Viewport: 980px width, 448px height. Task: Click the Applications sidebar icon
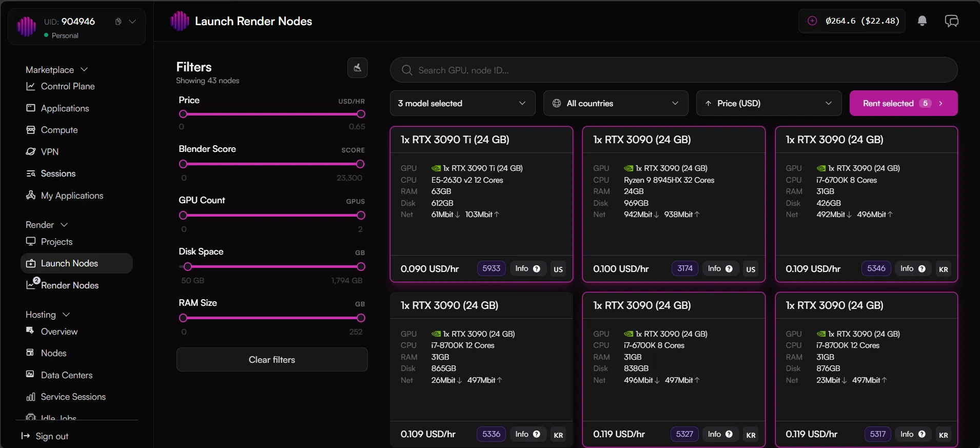pyautogui.click(x=31, y=108)
